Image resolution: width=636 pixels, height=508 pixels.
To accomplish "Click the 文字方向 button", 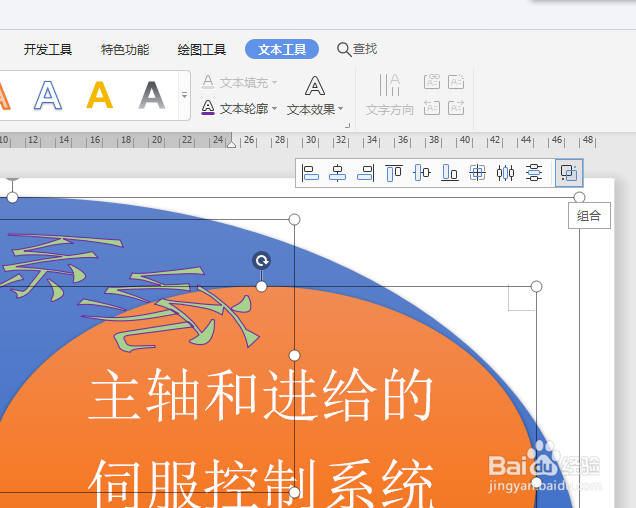I will click(389, 95).
